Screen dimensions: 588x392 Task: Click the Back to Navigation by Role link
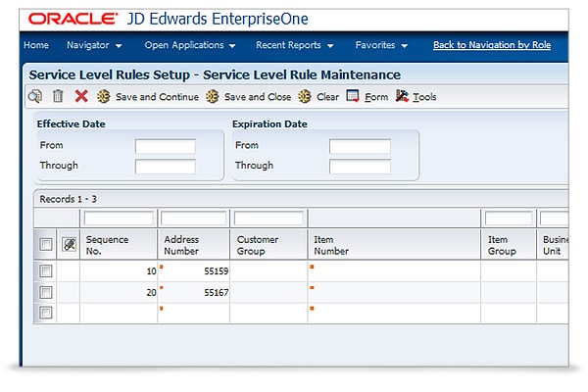click(x=492, y=45)
